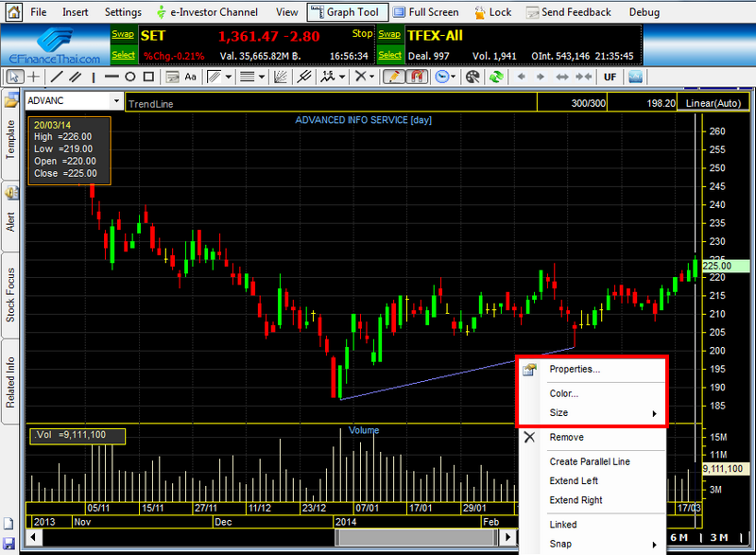This screenshot has height=555, width=756.
Task: Click Swap link beside SET index
Action: click(x=123, y=34)
